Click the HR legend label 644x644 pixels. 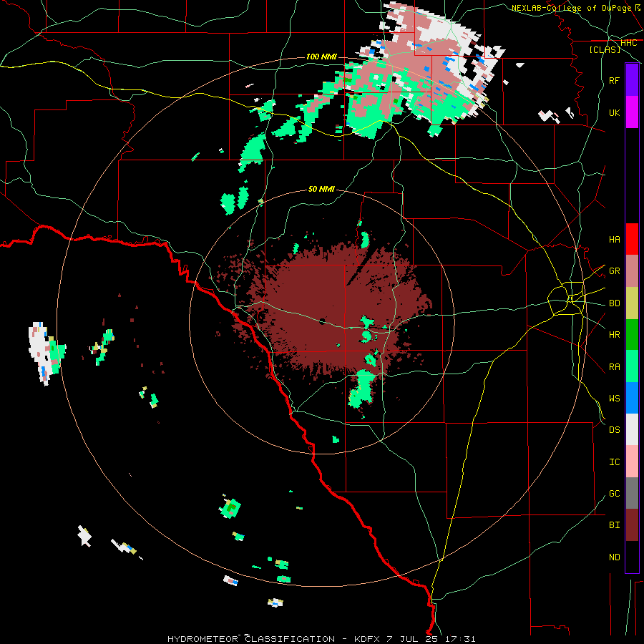click(x=614, y=335)
